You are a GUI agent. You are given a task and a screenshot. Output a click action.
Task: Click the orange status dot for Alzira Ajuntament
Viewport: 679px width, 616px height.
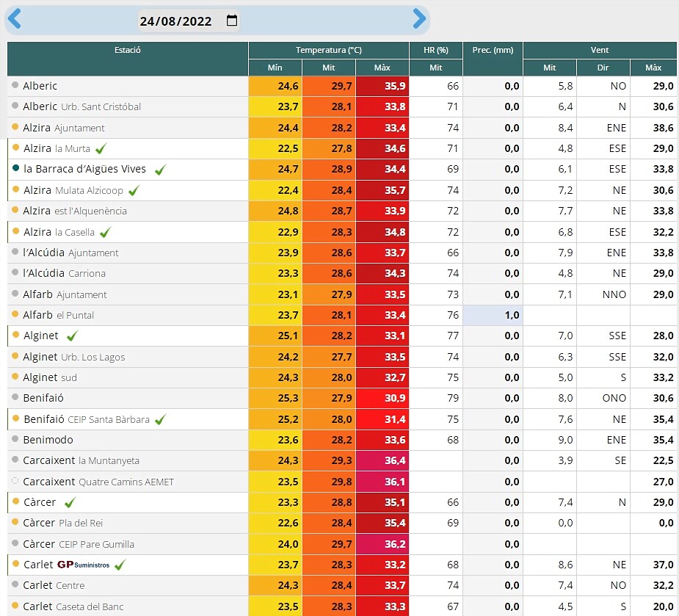(15, 127)
